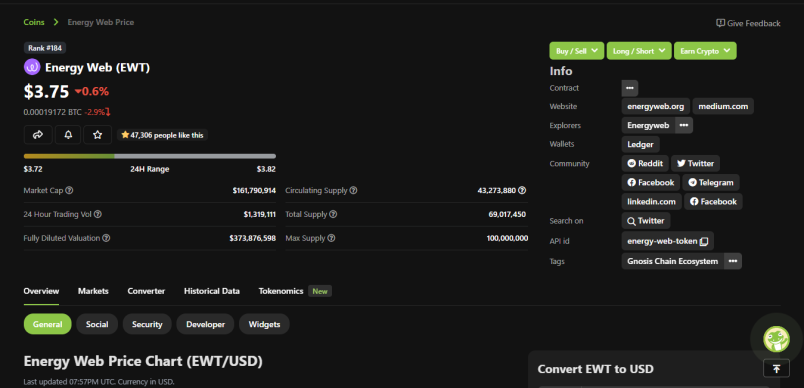Image resolution: width=804 pixels, height=388 pixels.
Task: Click Total Supply info icon
Action: (333, 214)
